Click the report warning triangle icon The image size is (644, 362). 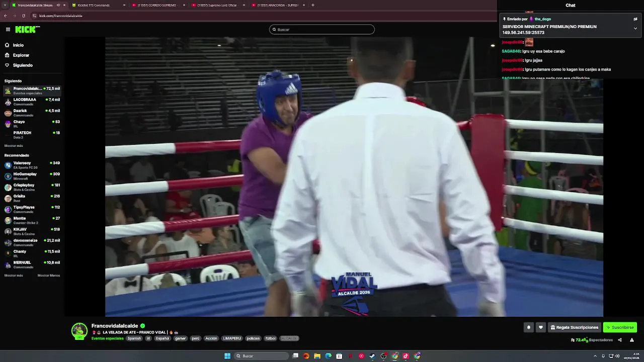pos(632,340)
